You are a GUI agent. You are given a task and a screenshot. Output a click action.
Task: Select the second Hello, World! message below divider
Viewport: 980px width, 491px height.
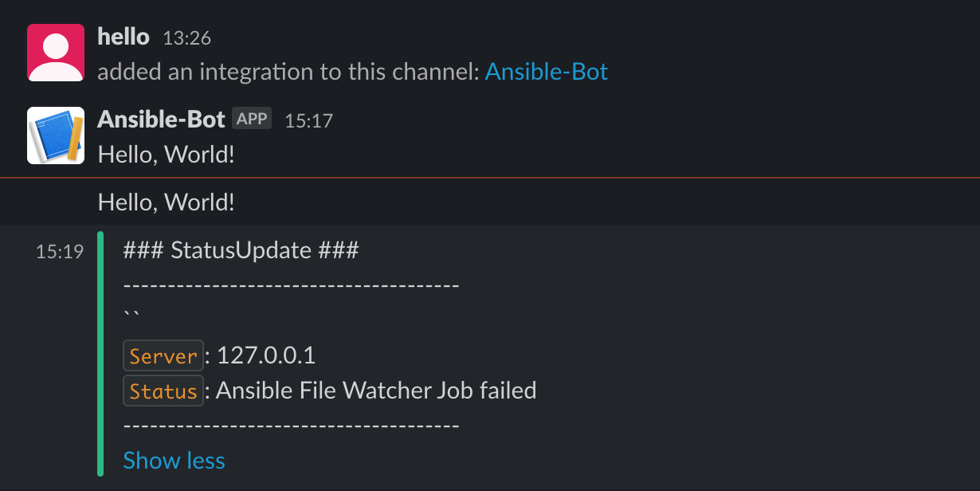pos(167,202)
